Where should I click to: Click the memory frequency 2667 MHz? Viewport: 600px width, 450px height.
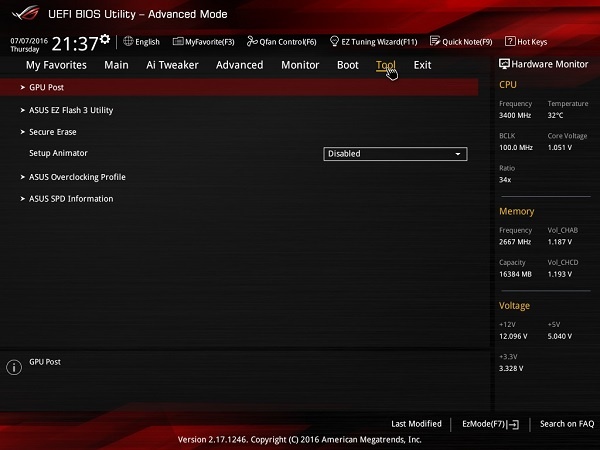click(515, 242)
